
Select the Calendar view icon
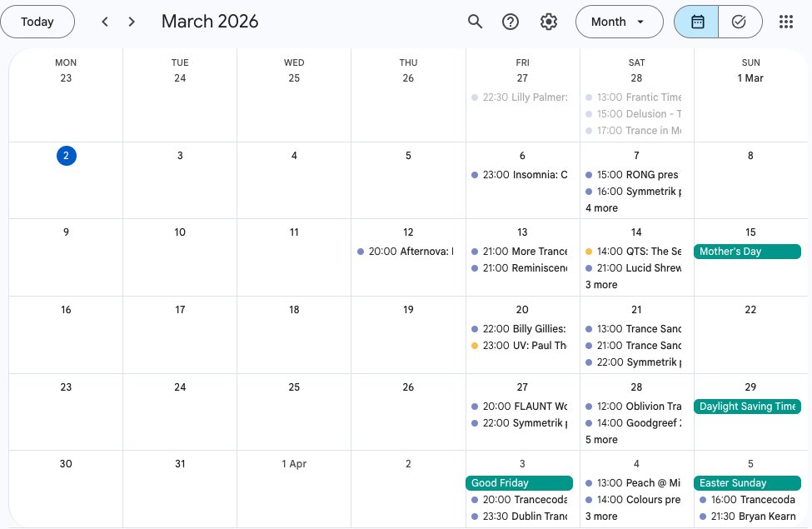696,22
